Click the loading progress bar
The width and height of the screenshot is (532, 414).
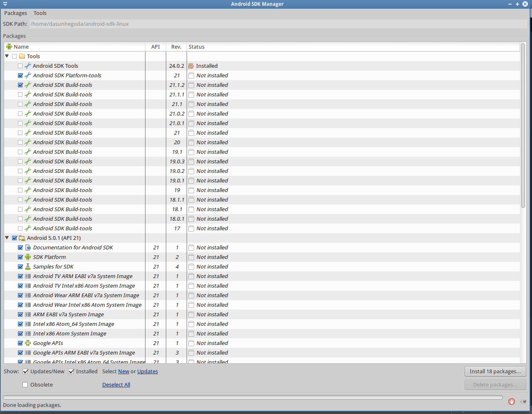click(x=253, y=397)
